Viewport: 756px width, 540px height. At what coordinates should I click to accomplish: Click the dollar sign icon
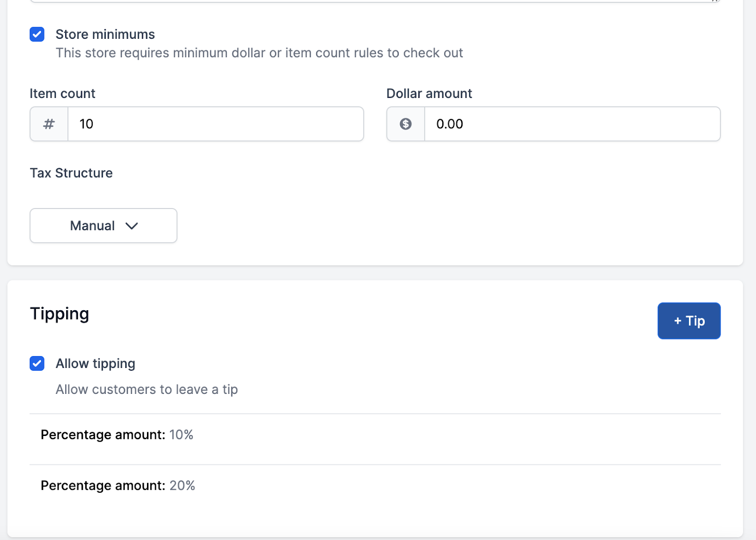tap(405, 124)
